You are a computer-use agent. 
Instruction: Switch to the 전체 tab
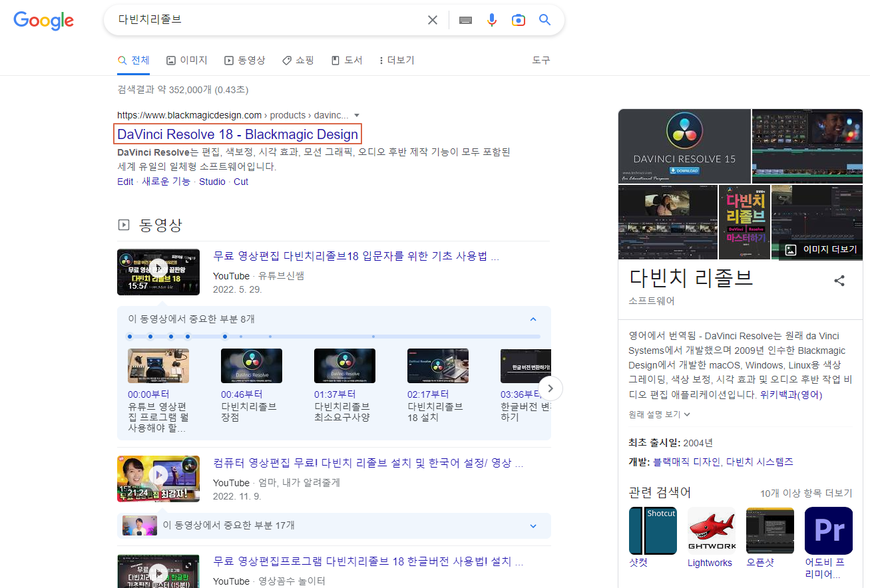(x=133, y=61)
